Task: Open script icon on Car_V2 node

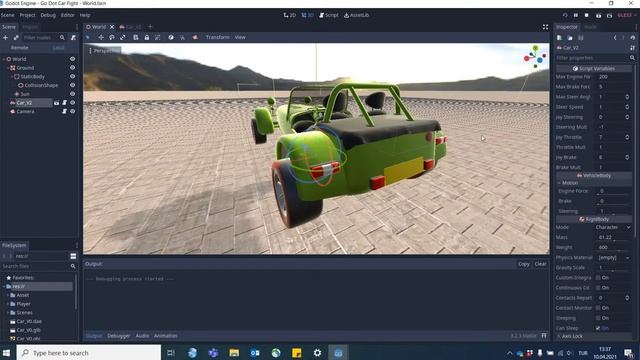Action: (64, 103)
